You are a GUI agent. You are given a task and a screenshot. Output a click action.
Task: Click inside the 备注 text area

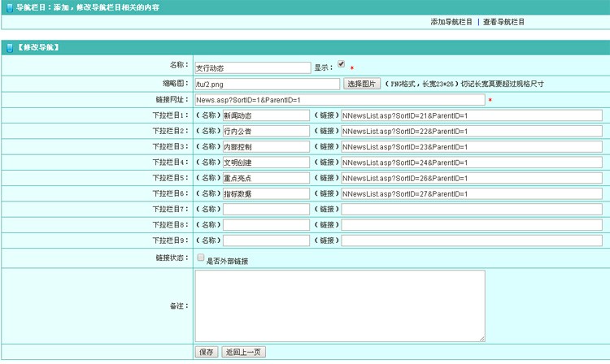click(339, 305)
